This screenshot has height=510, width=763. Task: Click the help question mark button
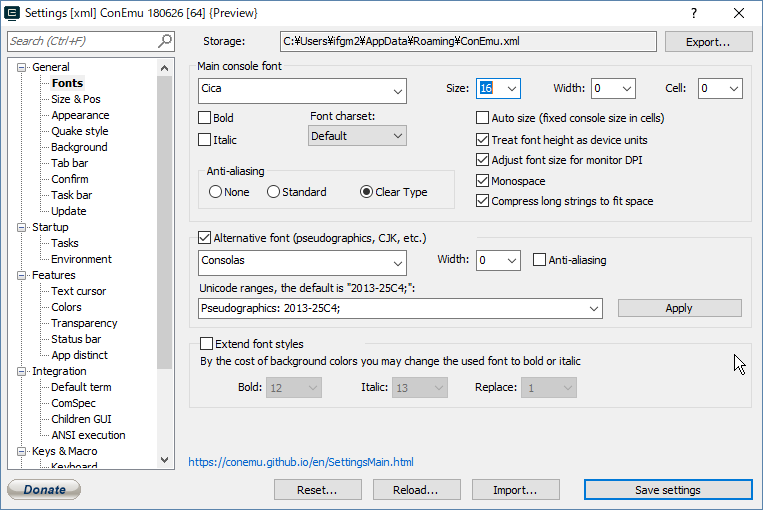click(x=694, y=13)
